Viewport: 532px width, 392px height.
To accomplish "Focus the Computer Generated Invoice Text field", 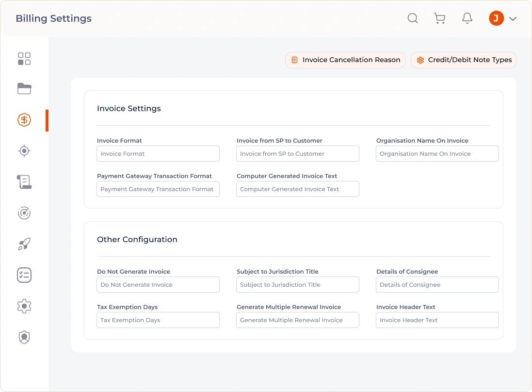I will (298, 189).
